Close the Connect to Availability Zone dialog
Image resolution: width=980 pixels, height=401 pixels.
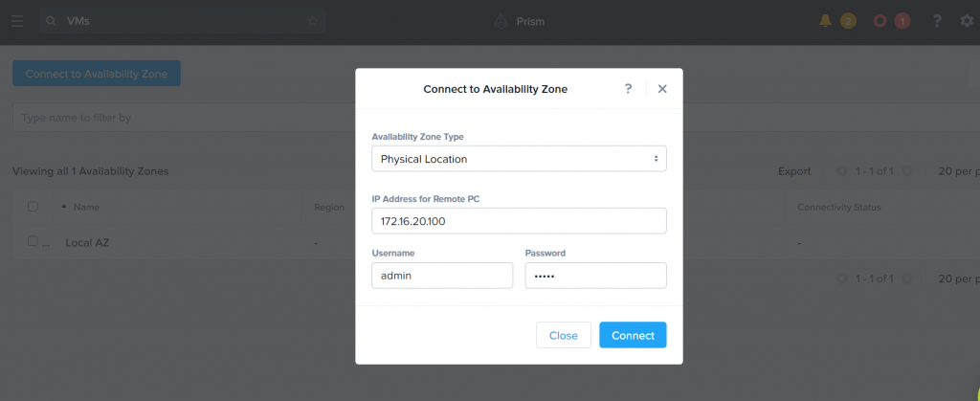click(662, 89)
